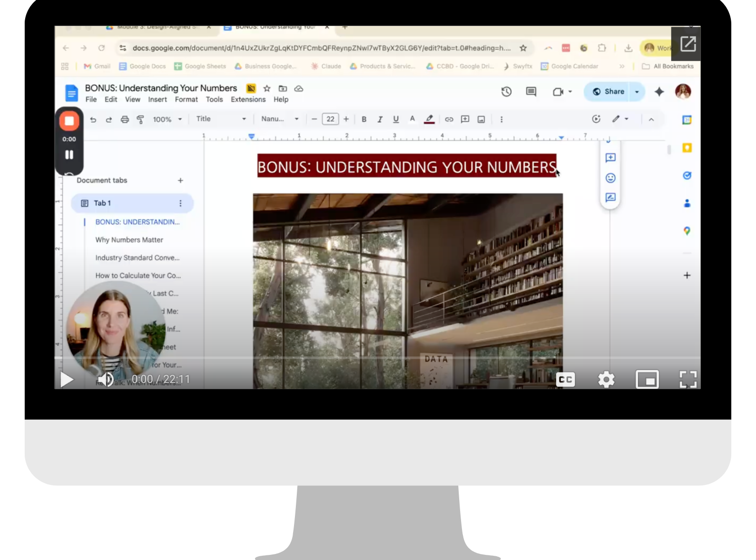756x560 pixels.
Task: Redo the last edit
Action: (x=109, y=119)
